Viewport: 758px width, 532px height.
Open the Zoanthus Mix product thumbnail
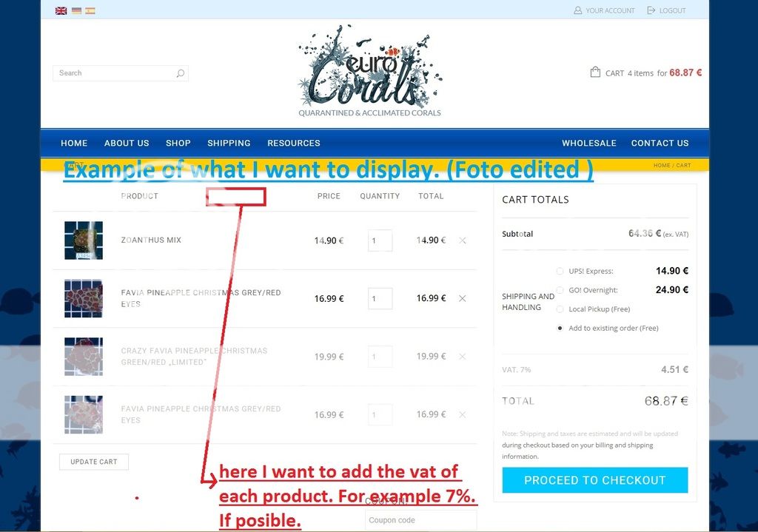click(84, 240)
